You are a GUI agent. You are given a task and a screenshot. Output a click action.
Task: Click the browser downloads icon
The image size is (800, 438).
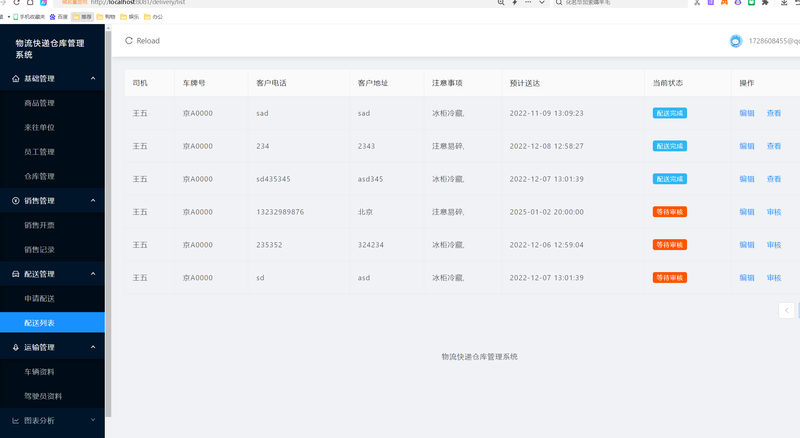coord(784,2)
